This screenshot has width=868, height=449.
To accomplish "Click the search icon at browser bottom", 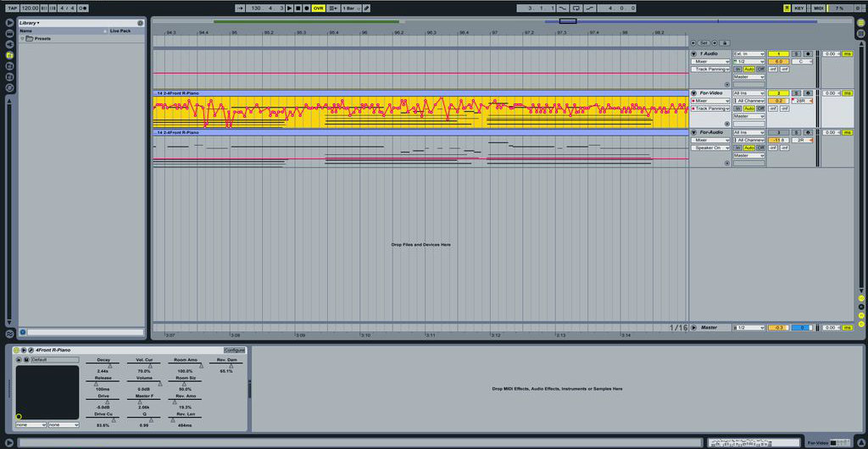I will point(23,332).
